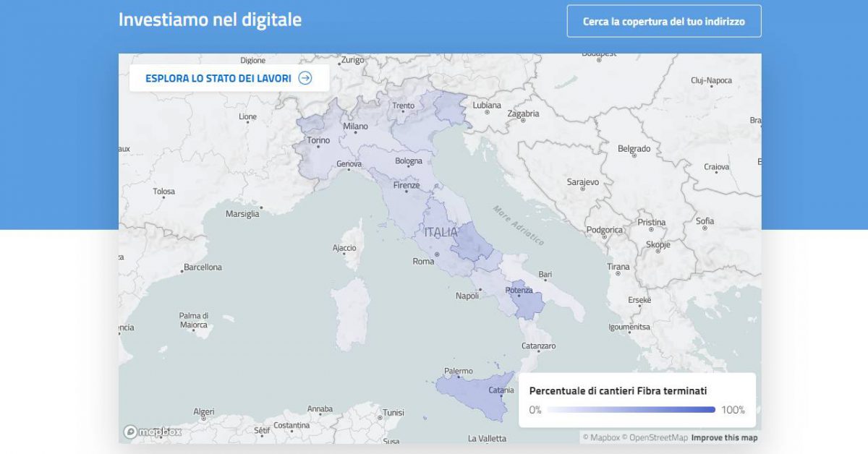Click the 'Napoli' city label
The width and height of the screenshot is (868, 454).
click(x=467, y=296)
